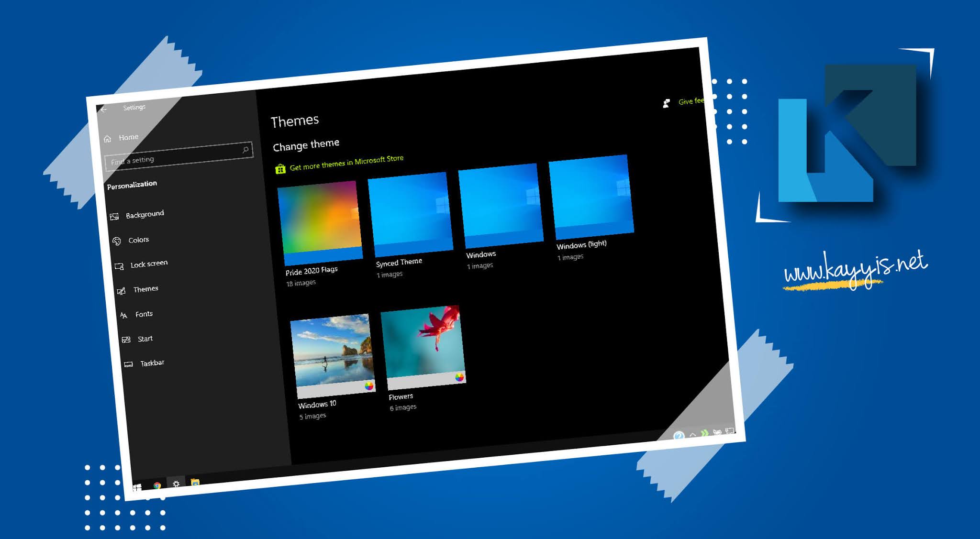Go back with the Settings back arrow
Screen dimensions: 980x539
pos(103,110)
